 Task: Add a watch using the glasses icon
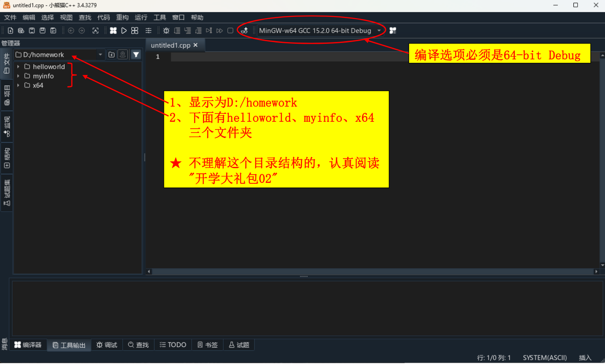[x=244, y=30]
